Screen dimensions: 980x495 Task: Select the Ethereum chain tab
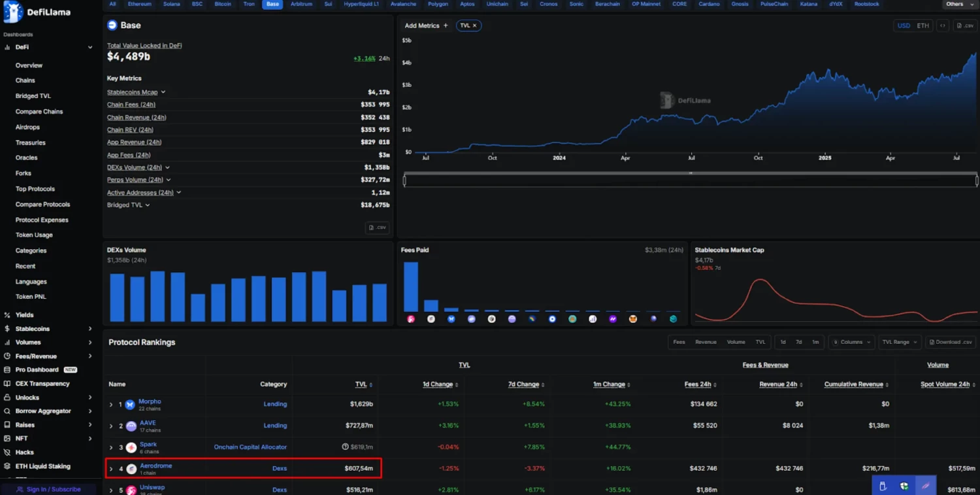139,4
